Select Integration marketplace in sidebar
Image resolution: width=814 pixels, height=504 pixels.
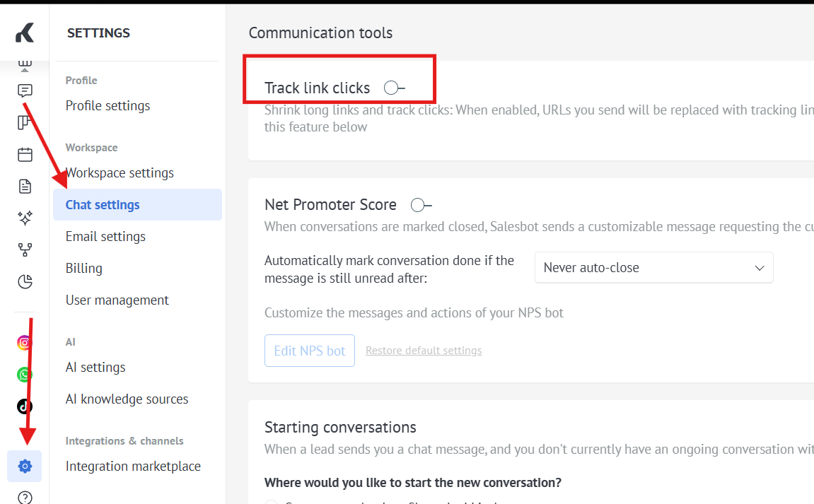tap(133, 467)
